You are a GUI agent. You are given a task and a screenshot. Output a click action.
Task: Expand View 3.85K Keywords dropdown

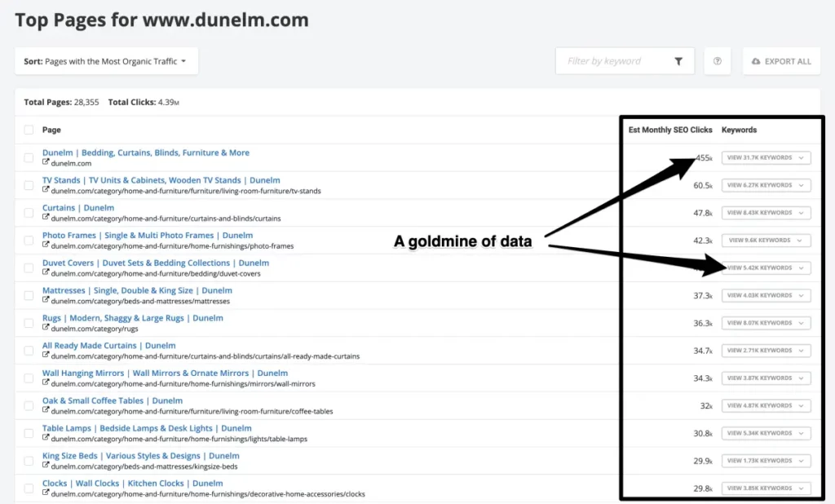click(766, 489)
